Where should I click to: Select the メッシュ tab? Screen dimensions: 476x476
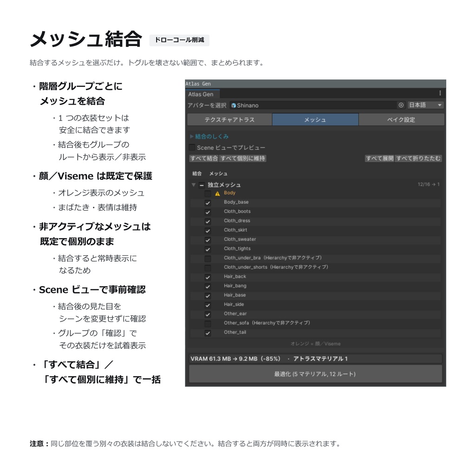coord(315,119)
